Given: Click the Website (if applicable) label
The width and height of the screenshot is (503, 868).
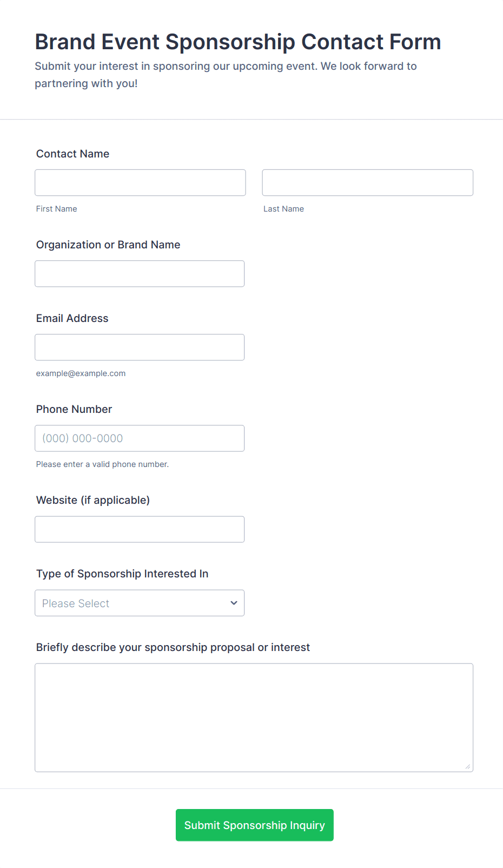Looking at the screenshot, I should 93,500.
